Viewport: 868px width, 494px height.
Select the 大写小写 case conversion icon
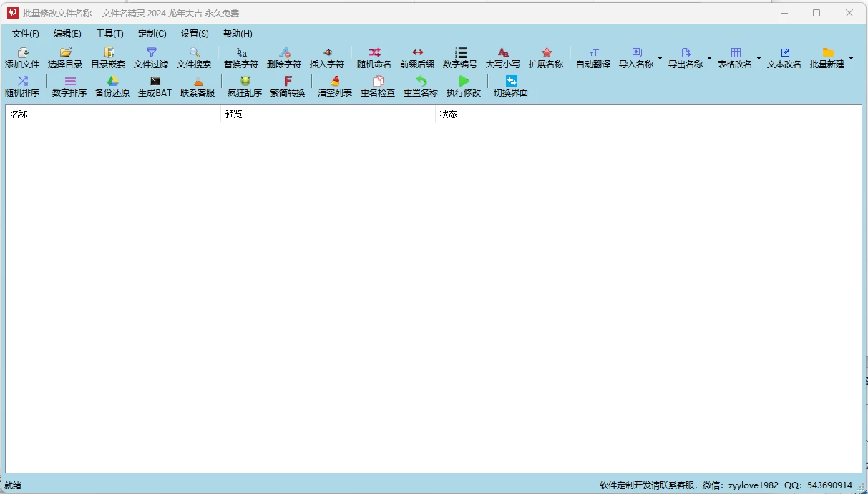pyautogui.click(x=503, y=53)
